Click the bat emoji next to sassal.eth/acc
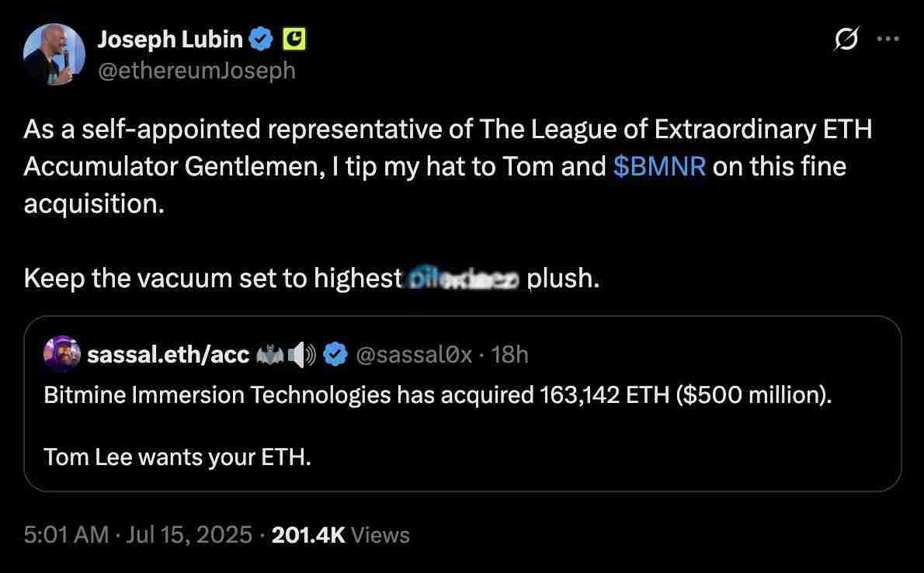This screenshot has height=573, width=924. [x=269, y=355]
